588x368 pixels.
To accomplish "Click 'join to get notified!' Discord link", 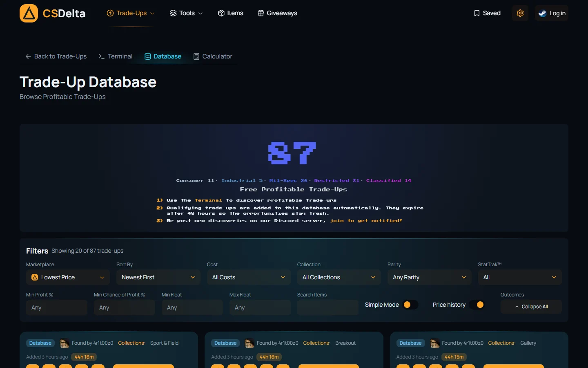I will coord(366,221).
